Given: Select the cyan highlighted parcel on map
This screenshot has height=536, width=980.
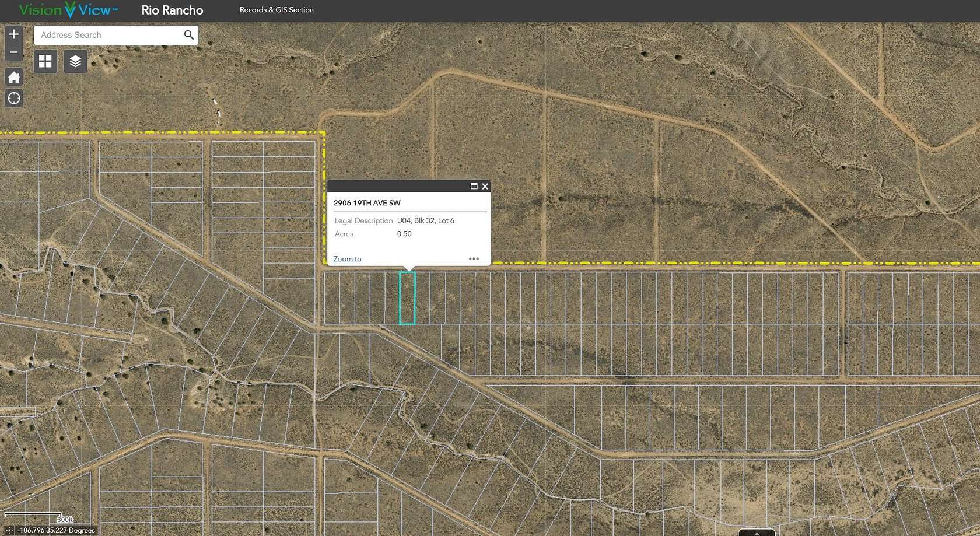Looking at the screenshot, I should [x=407, y=297].
